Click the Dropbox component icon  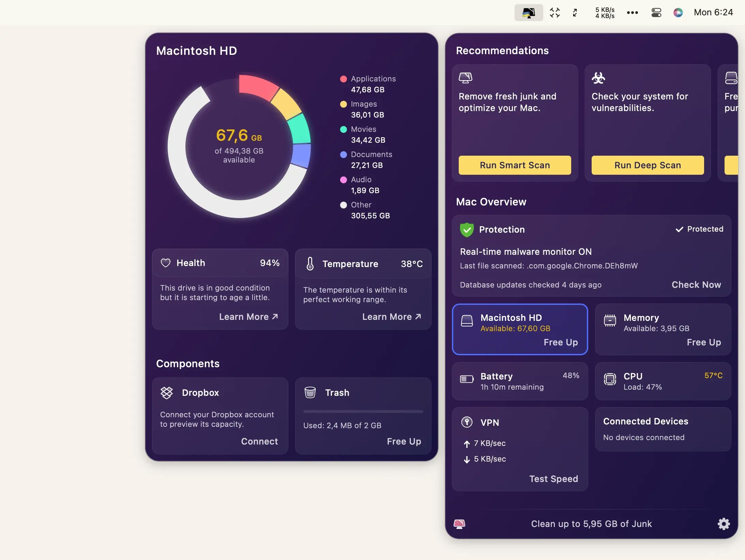(167, 392)
